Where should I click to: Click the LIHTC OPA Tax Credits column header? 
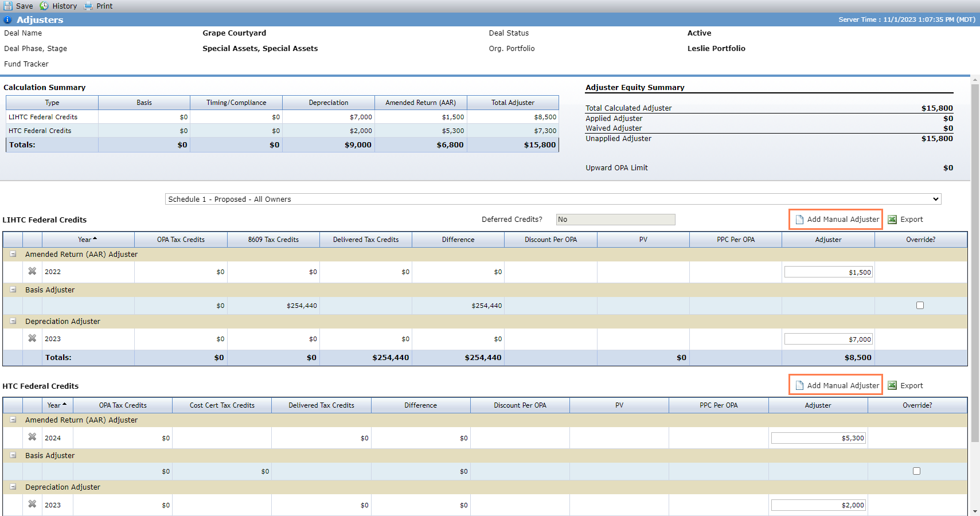pos(181,240)
